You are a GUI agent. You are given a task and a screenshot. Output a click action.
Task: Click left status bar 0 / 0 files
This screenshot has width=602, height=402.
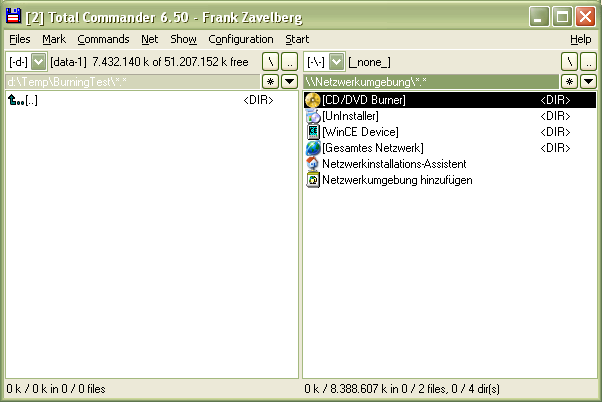(56, 389)
